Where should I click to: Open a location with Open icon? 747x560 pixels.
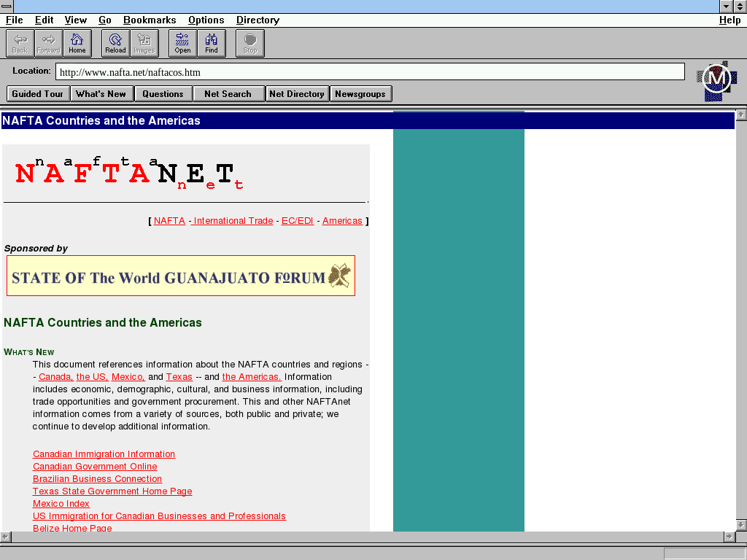pyautogui.click(x=182, y=43)
